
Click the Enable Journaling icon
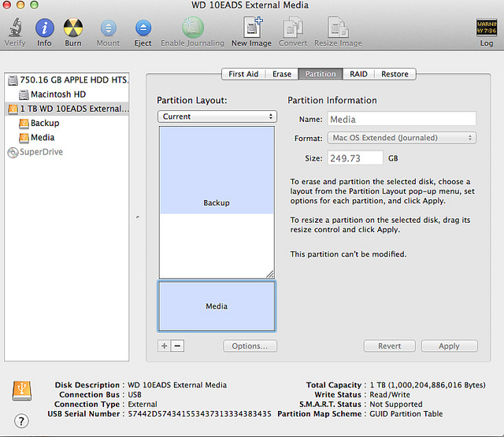(x=193, y=28)
